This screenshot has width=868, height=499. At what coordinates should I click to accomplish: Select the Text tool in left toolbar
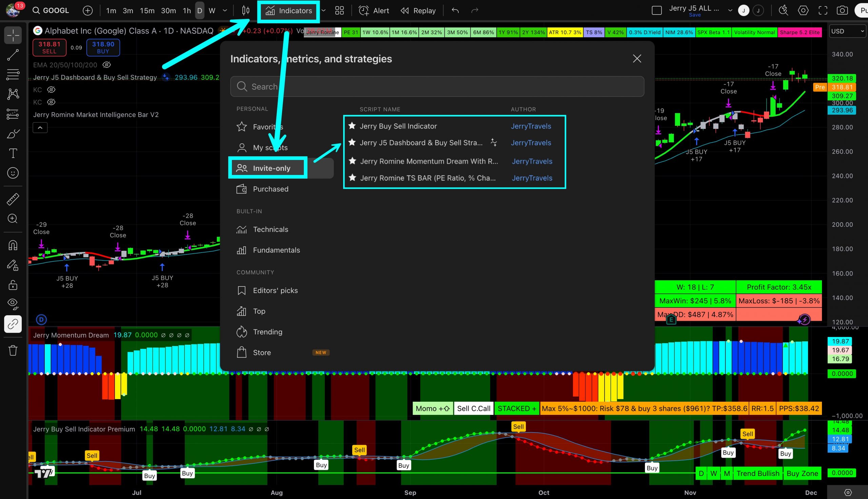[13, 153]
